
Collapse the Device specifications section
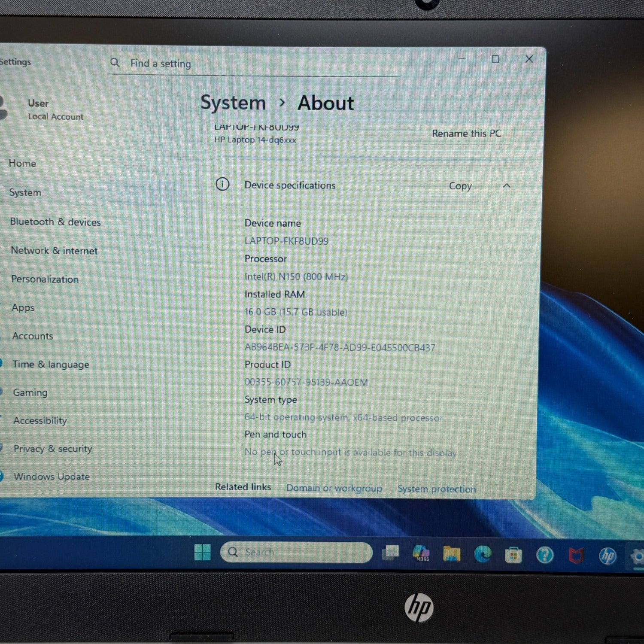point(507,186)
